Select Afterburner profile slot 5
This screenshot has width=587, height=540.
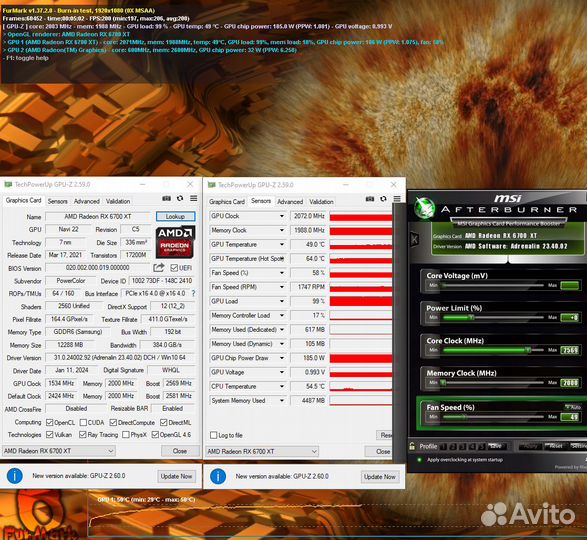coord(482,446)
